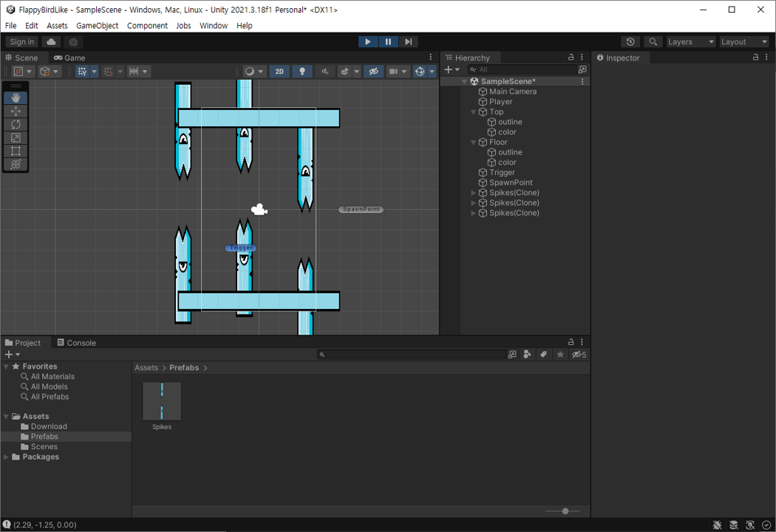Toggle scene lighting bulb
This screenshot has height=532, width=776.
tap(302, 71)
